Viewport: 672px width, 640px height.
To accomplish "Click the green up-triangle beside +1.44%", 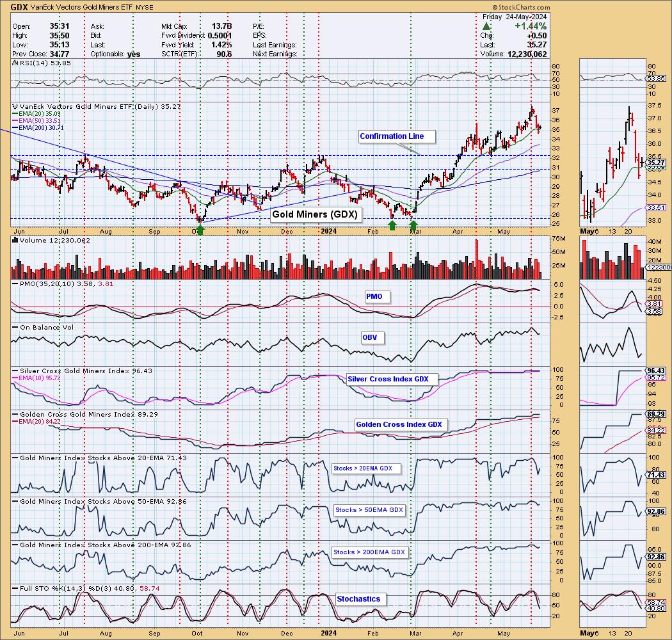I will 486,26.
